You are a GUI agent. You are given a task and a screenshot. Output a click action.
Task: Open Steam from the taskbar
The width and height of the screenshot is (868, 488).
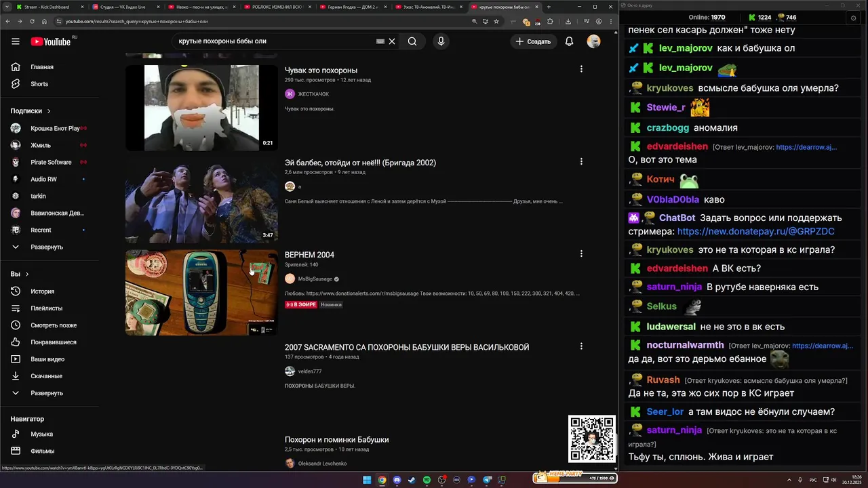point(412,480)
